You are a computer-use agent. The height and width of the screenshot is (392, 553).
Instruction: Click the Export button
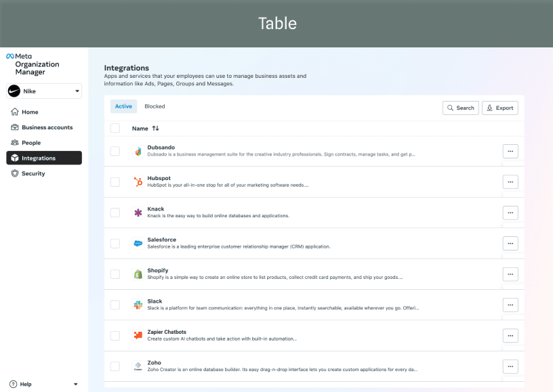click(499, 107)
